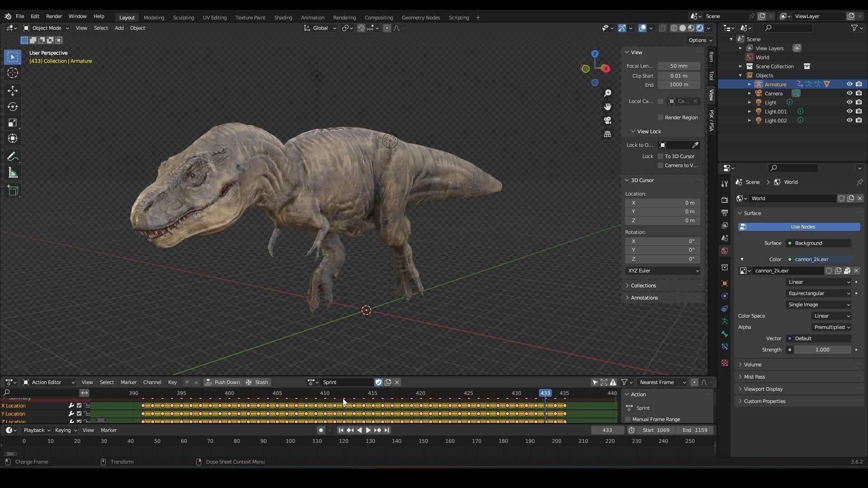868x488 pixels.
Task: Click the Clip Start 0.01 m field
Action: click(x=679, y=76)
